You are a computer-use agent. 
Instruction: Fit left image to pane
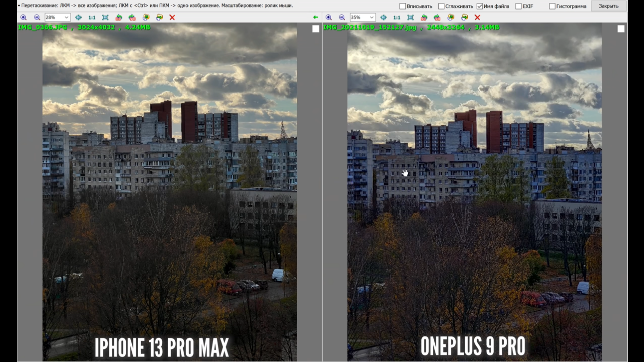(105, 17)
